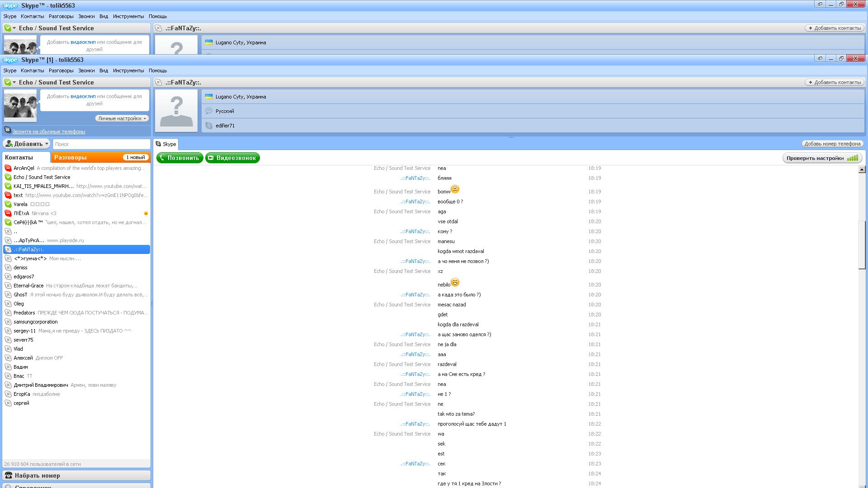Open the Контакты menu in front window
The image size is (868, 488).
click(x=33, y=70)
